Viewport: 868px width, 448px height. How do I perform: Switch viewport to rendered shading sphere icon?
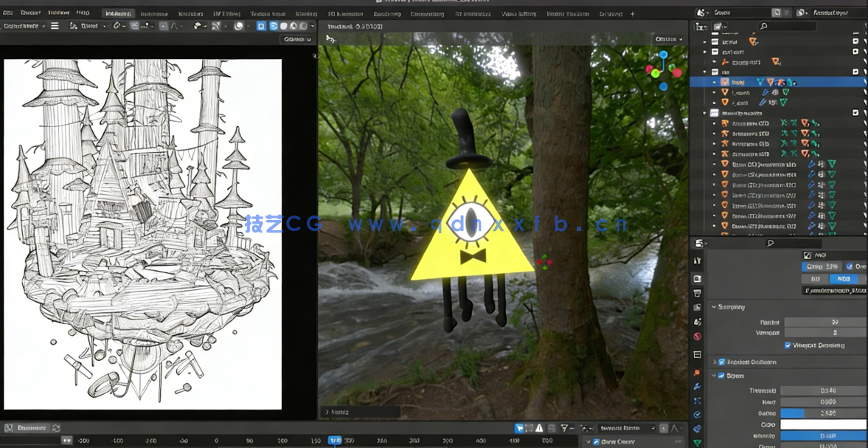302,26
